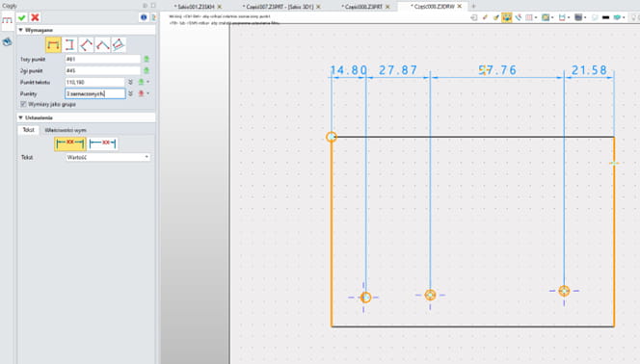
Task: Switch to the Część007.Z3PRT Szkic 3D1 tab
Action: coord(279,7)
